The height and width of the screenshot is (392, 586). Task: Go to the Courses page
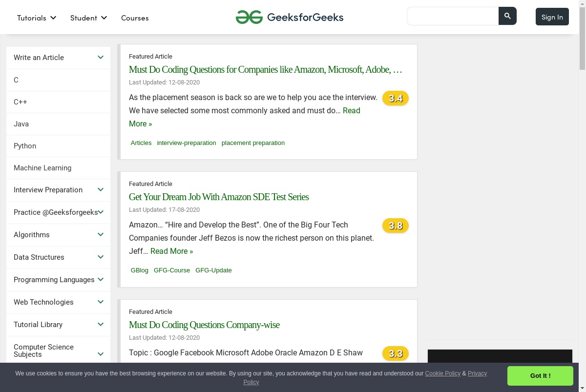(x=135, y=18)
